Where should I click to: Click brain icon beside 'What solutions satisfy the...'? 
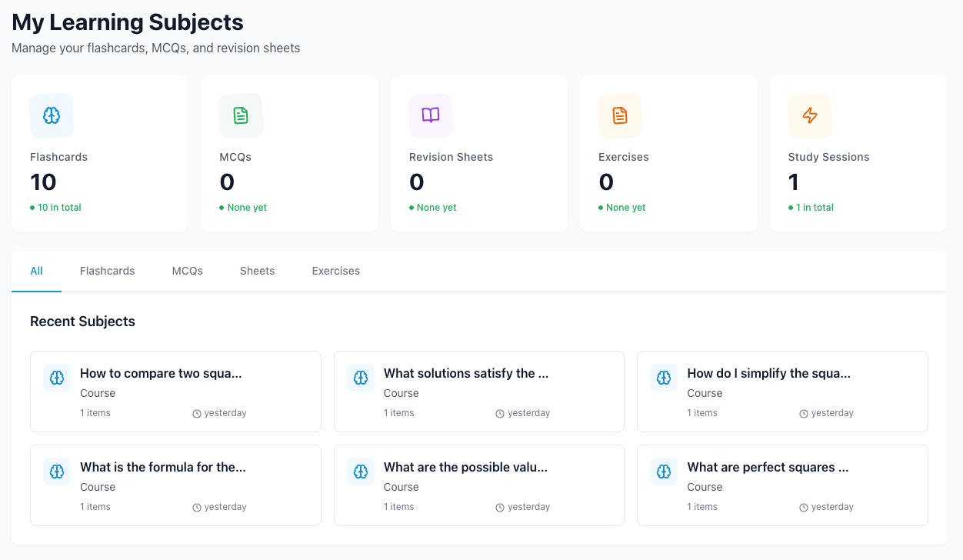[x=361, y=378]
